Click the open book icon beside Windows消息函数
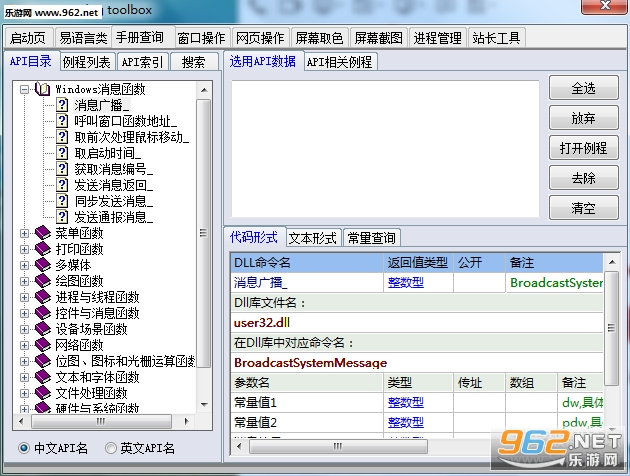Viewport: 630px width, 476px height. [43, 89]
